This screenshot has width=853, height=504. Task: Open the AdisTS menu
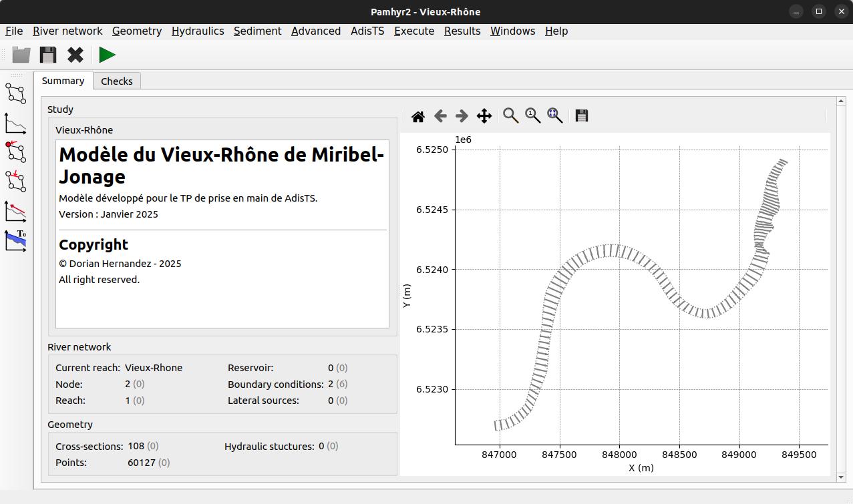[x=367, y=31]
